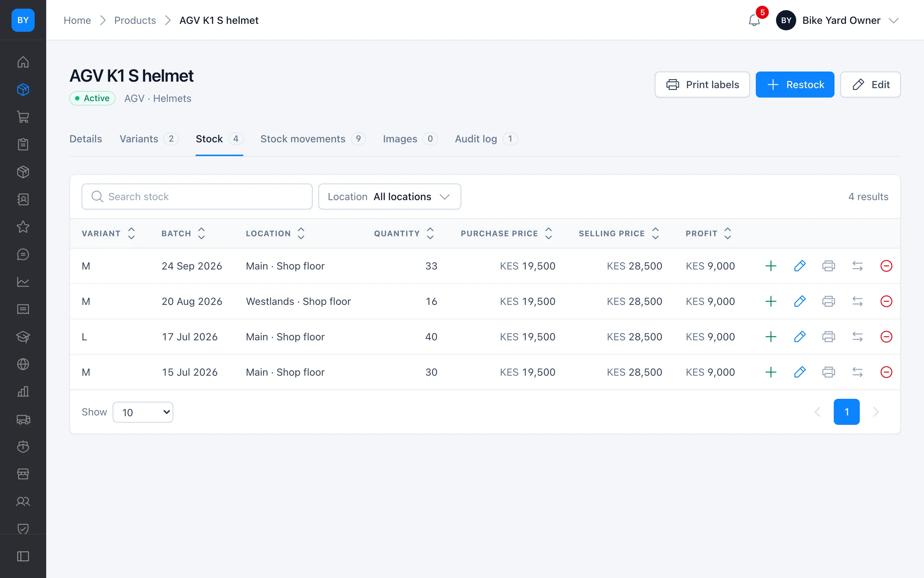Open the shopping cart sidebar icon
The width and height of the screenshot is (924, 578).
tap(23, 117)
